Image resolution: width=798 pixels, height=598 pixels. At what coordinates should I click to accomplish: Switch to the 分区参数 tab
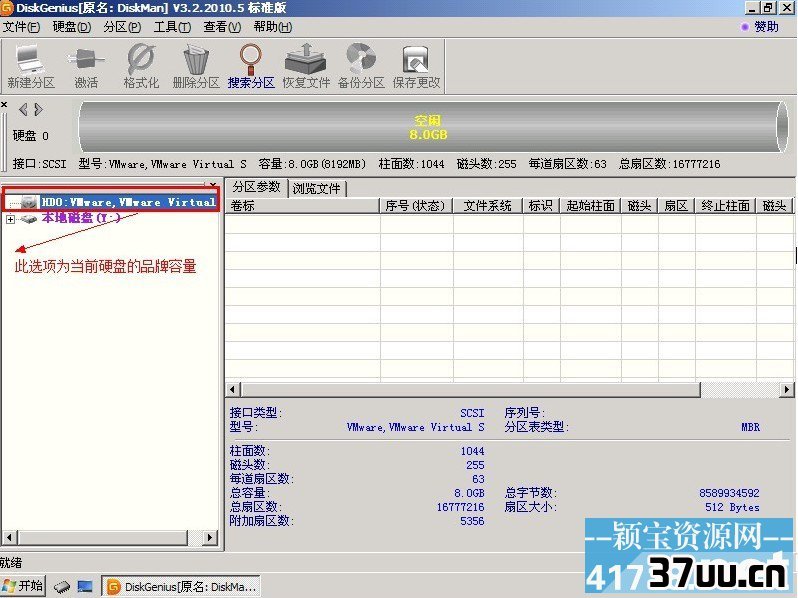pyautogui.click(x=256, y=187)
